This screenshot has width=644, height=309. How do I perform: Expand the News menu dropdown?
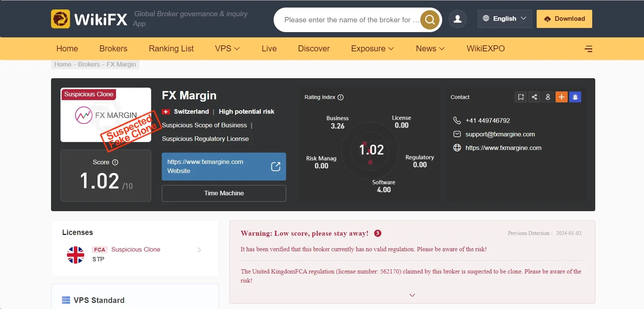430,49
